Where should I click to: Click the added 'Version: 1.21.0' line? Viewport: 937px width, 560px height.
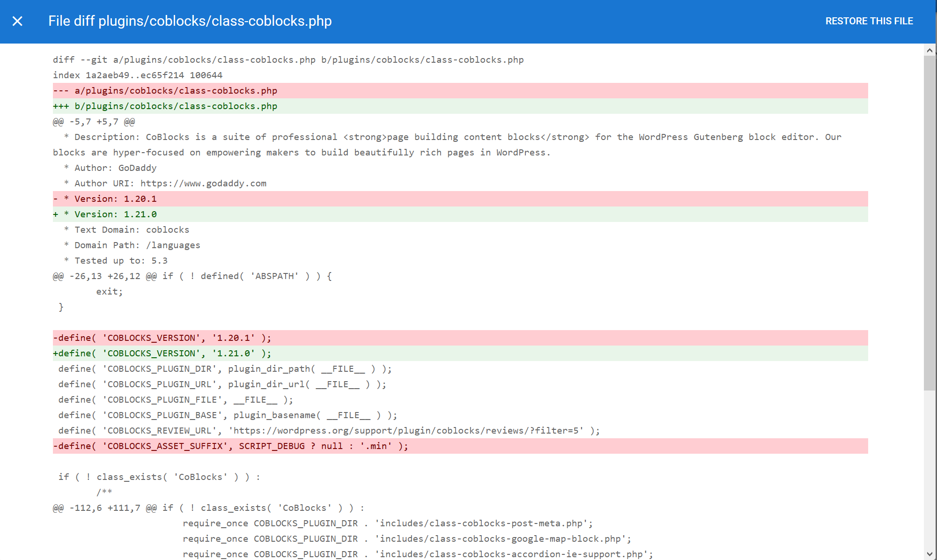click(460, 214)
